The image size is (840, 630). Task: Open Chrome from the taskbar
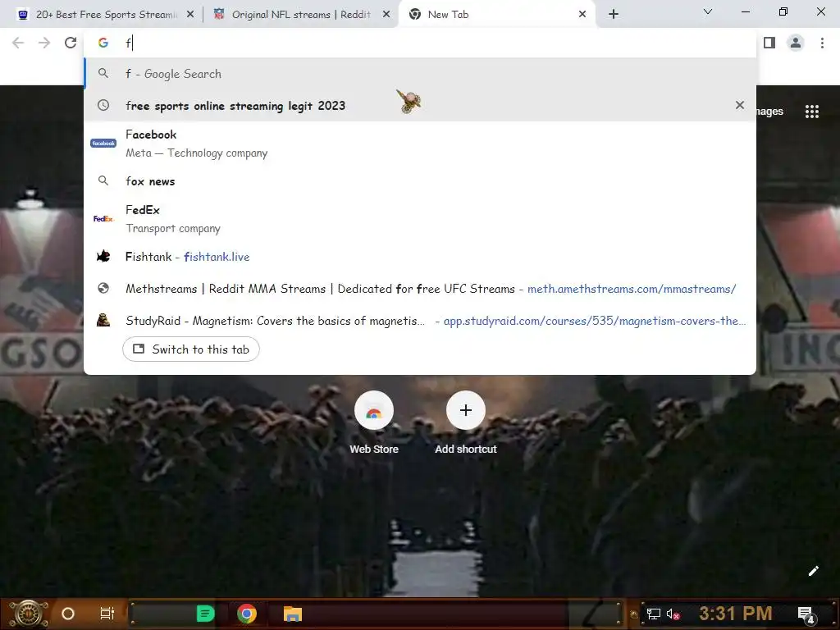[x=247, y=614]
